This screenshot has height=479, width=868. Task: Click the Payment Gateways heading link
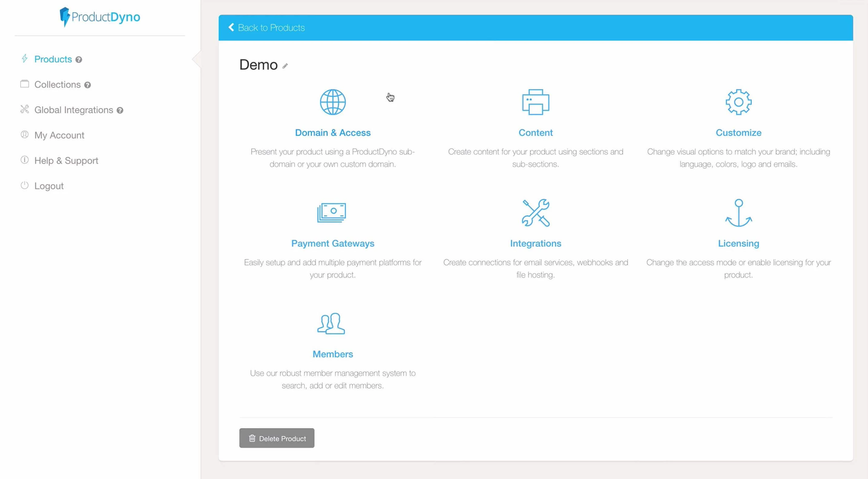[333, 244]
